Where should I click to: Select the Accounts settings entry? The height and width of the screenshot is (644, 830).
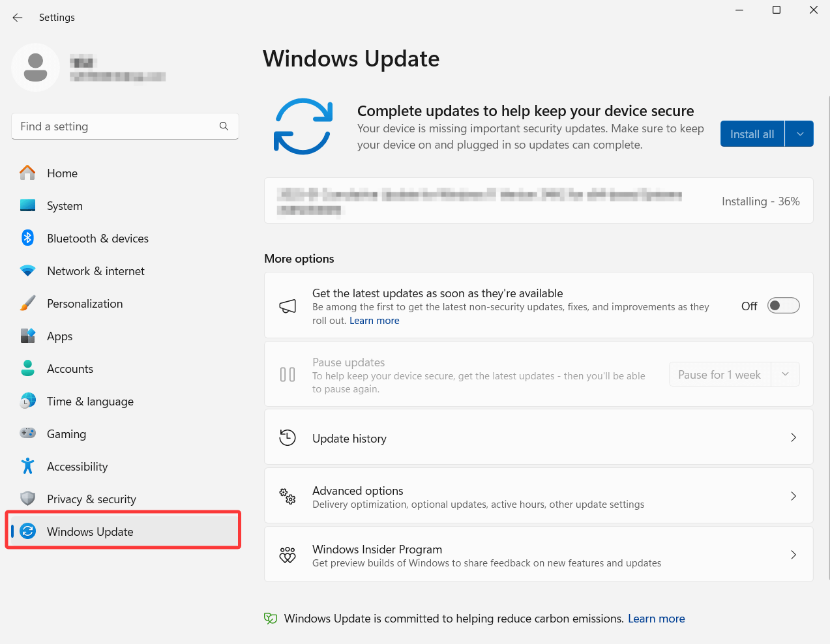tap(70, 368)
